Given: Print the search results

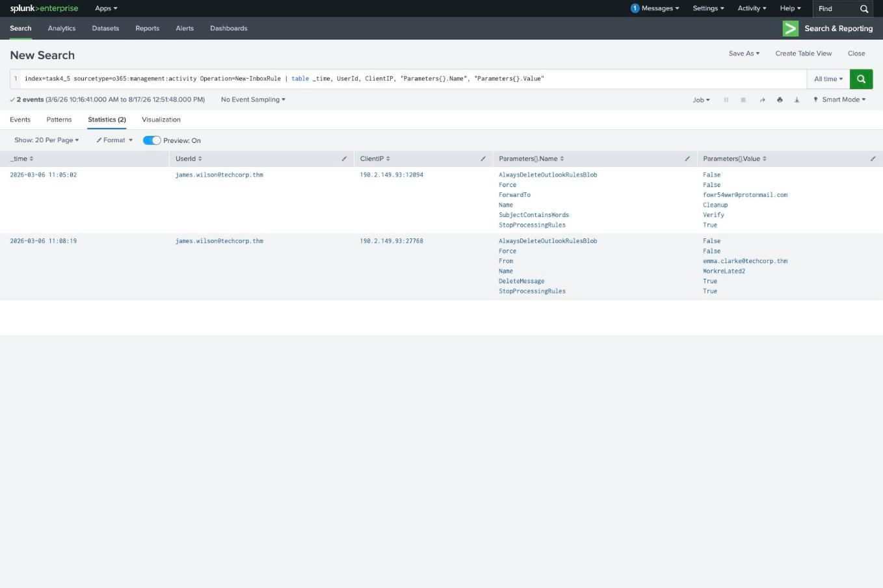Looking at the screenshot, I should click(780, 100).
